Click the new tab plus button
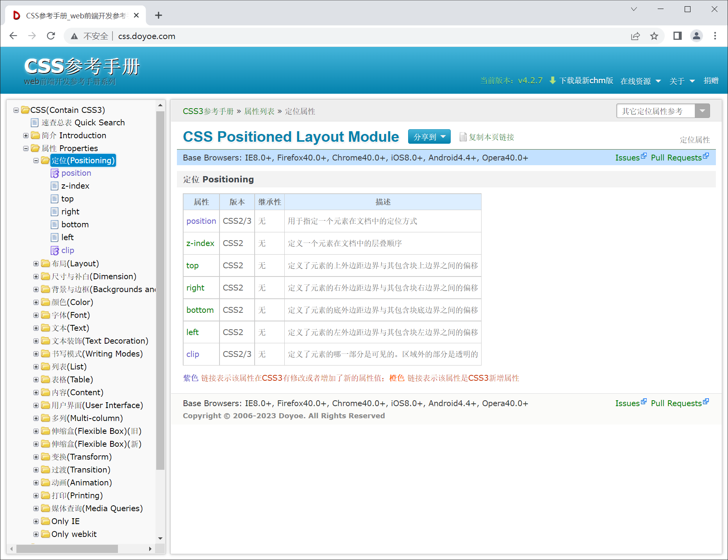Screen dimensions: 728x560 158,15
